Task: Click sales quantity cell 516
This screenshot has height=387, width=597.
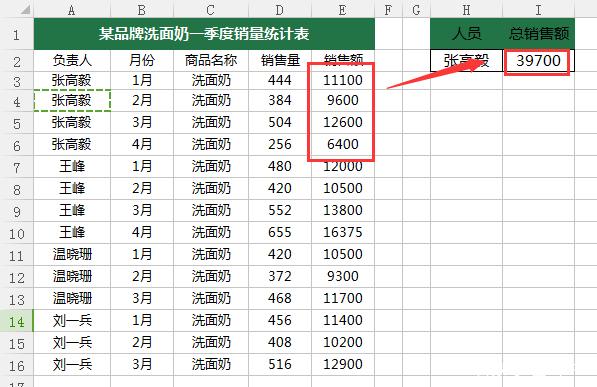Action: click(x=280, y=365)
